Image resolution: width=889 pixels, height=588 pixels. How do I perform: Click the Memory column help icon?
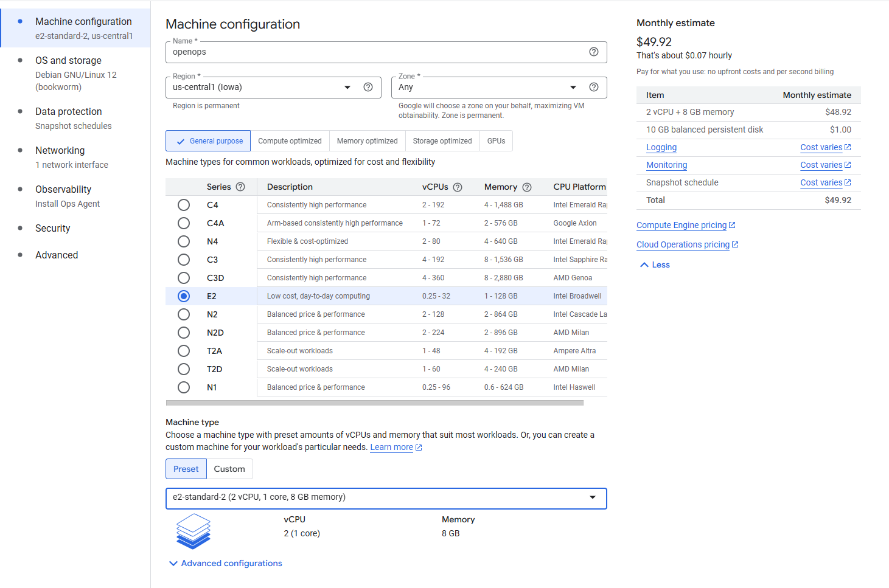[x=526, y=187]
